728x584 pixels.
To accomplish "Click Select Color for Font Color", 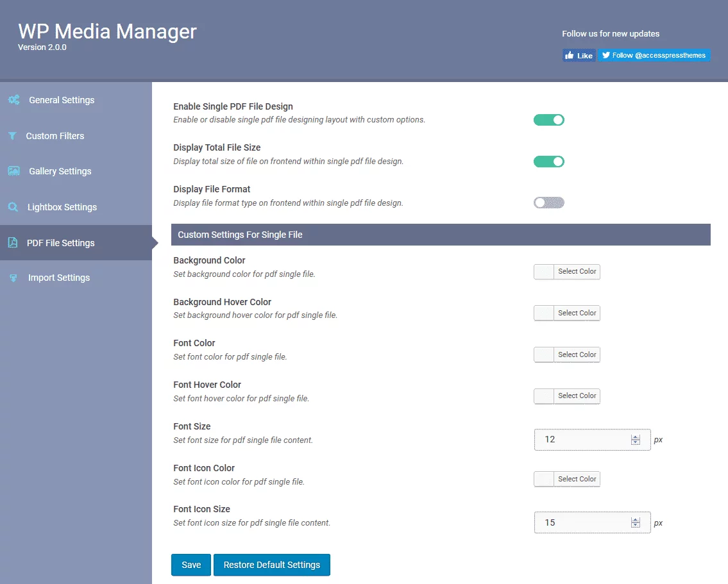I will 577,355.
